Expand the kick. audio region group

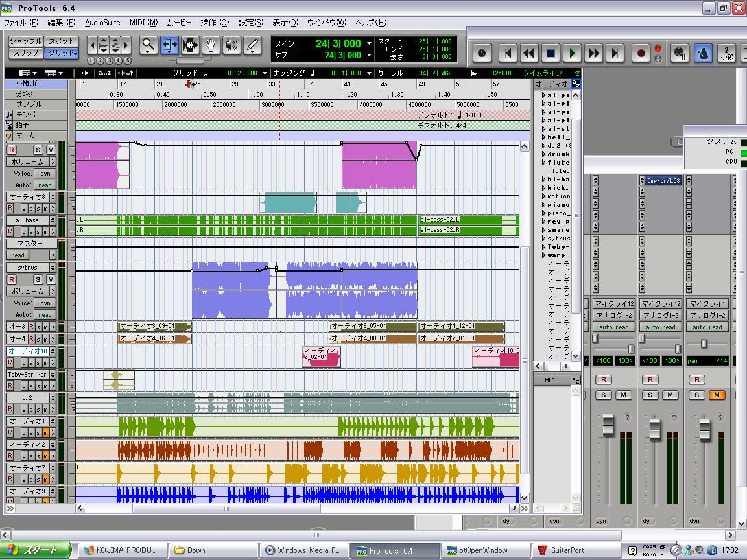point(543,187)
